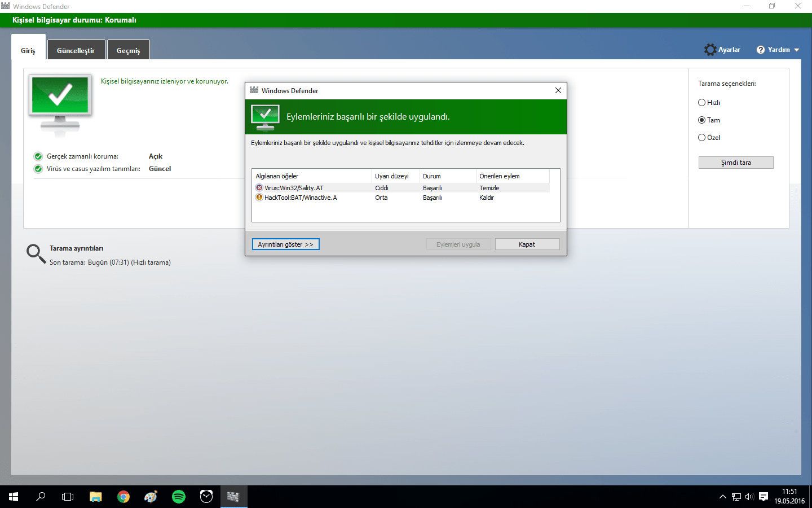Expand the Yardım dropdown arrow
Viewport: 812px width, 508px height.
797,50
